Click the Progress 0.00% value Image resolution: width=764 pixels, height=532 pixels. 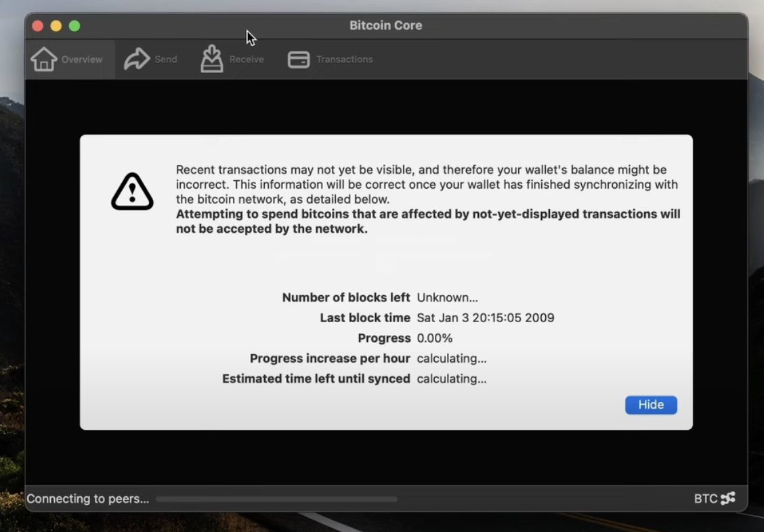[435, 338]
